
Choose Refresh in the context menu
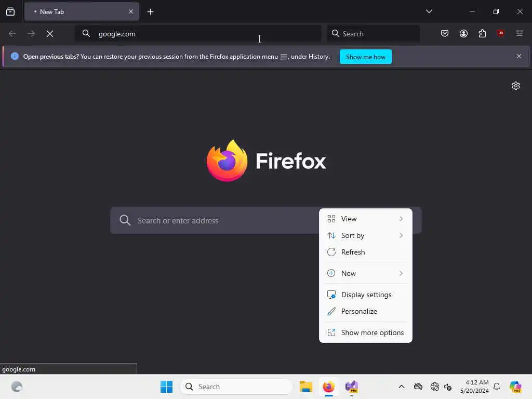(x=365, y=252)
